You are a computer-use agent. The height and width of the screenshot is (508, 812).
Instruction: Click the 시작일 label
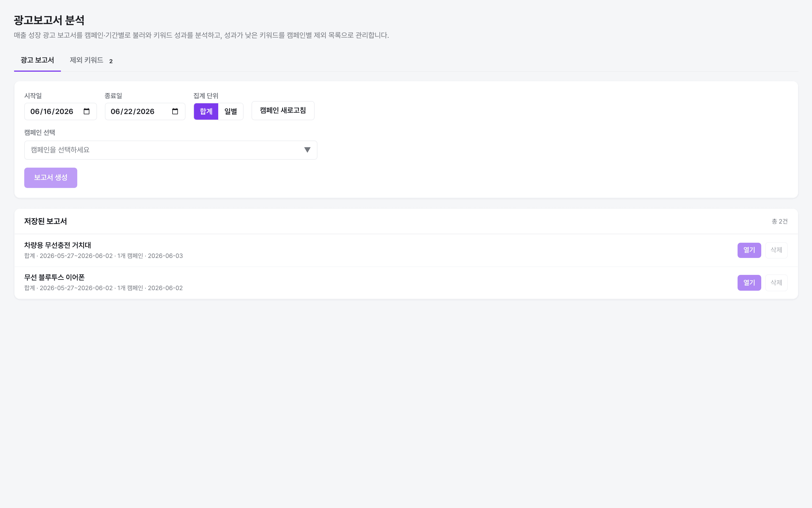point(33,96)
